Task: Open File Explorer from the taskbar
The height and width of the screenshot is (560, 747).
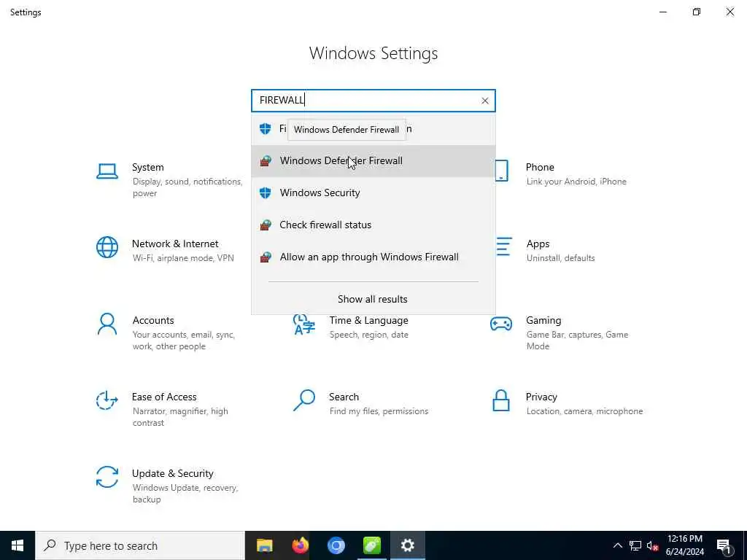Action: point(264,545)
